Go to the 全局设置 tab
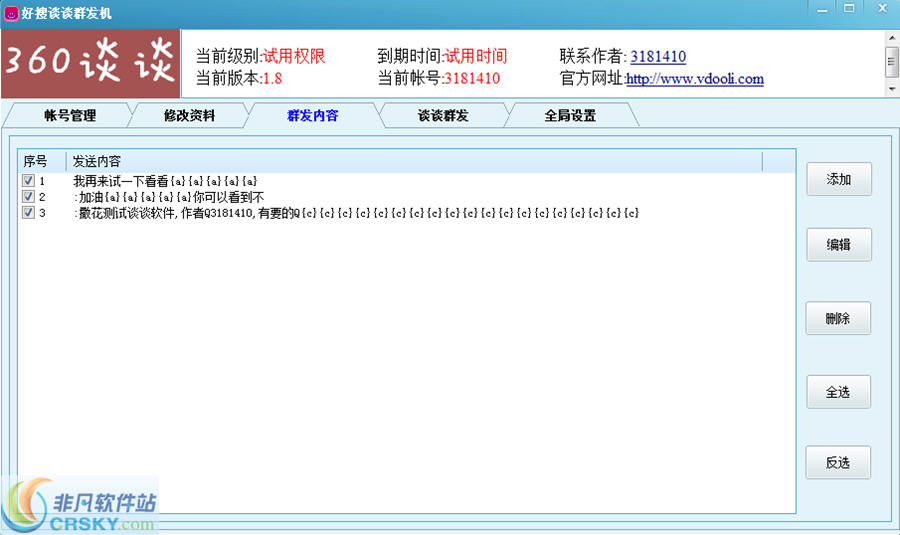This screenshot has height=535, width=900. click(570, 115)
